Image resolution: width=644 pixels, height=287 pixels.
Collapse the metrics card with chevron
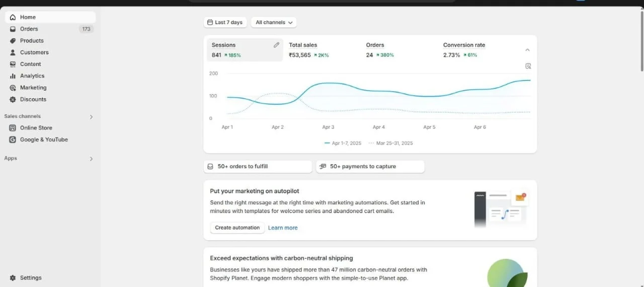pyautogui.click(x=527, y=50)
